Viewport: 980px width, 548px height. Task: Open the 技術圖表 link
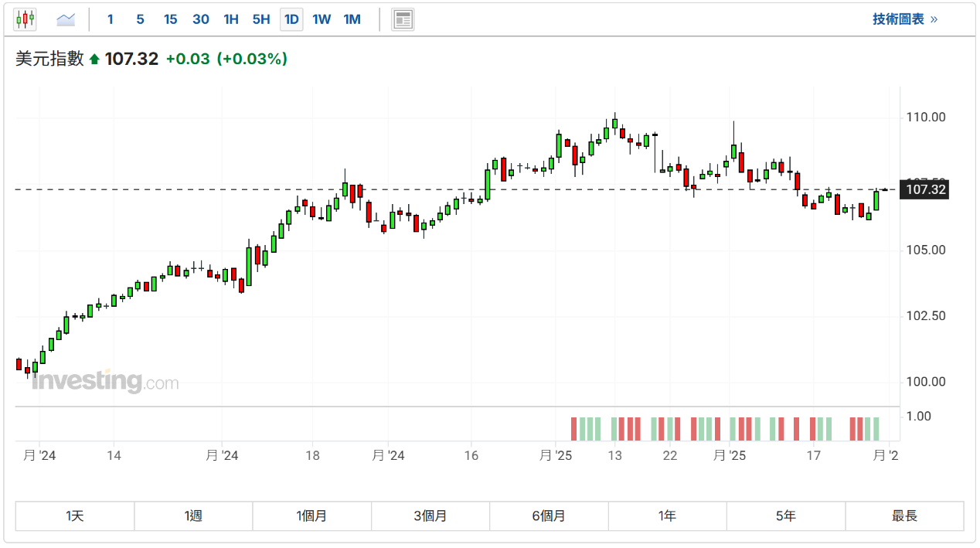click(905, 19)
